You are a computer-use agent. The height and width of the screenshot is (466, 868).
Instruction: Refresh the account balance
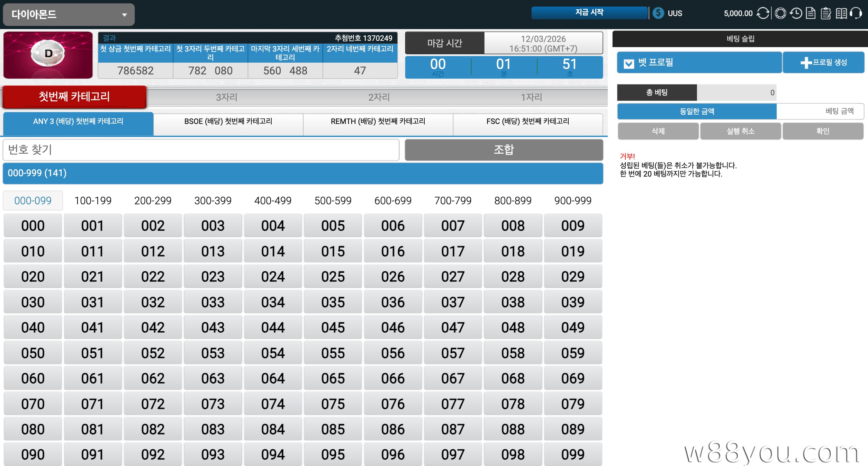coord(763,14)
